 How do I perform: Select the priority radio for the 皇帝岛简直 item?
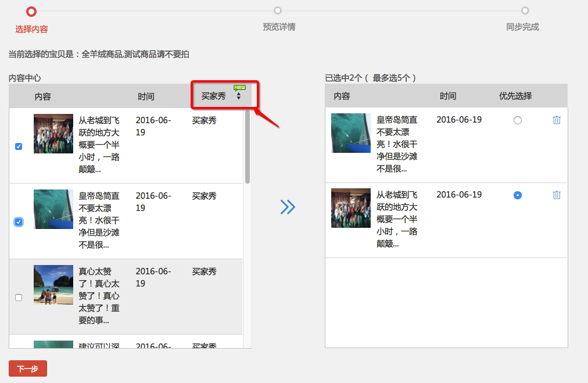(x=517, y=120)
